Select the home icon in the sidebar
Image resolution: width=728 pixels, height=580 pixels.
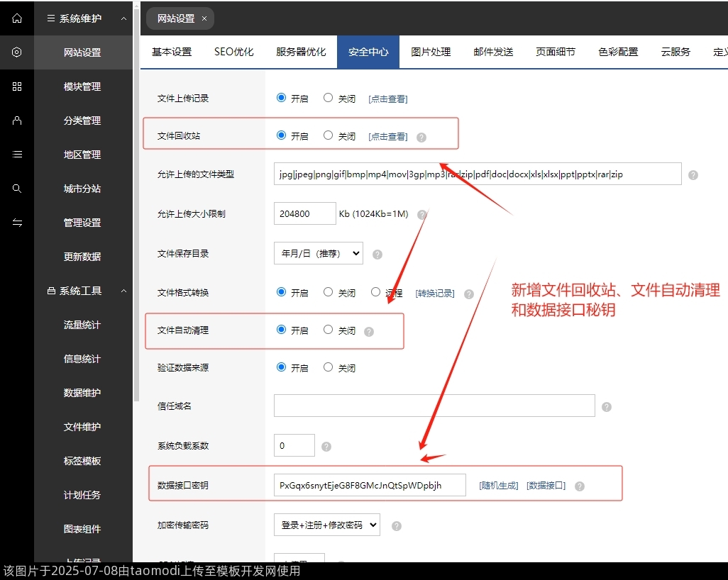point(17,18)
